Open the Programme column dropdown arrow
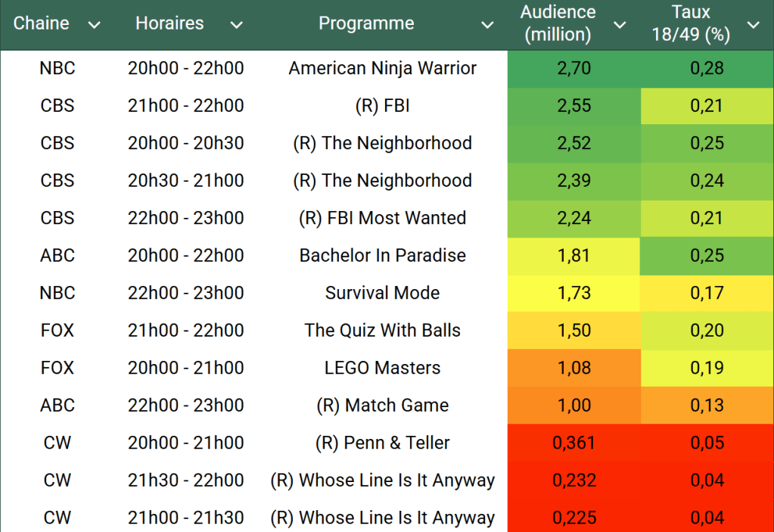 487,25
